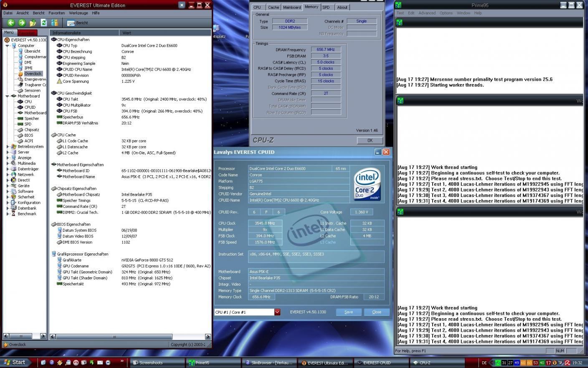
Task: Open the Test menu in Prime95
Action: pyautogui.click(x=400, y=13)
